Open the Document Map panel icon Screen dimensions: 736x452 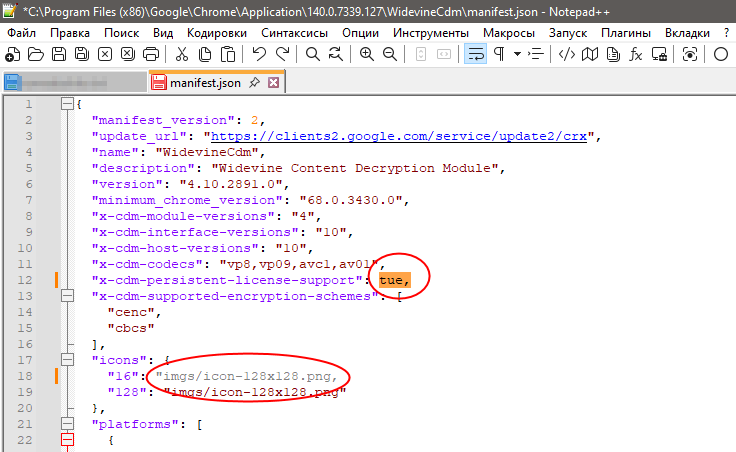tap(590, 54)
